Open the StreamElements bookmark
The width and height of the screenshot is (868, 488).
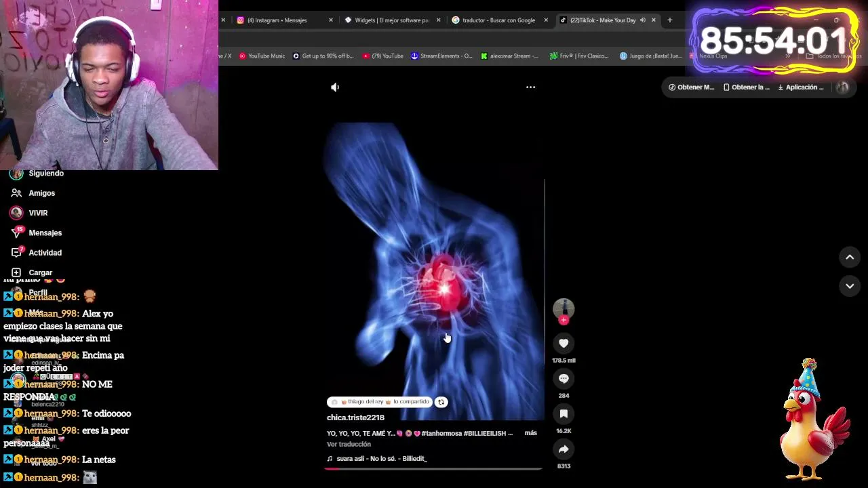(441, 56)
